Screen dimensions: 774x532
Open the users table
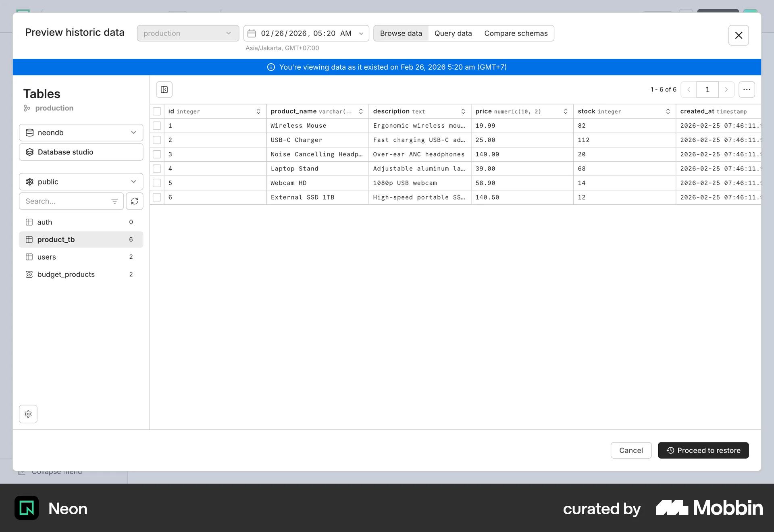(81, 257)
